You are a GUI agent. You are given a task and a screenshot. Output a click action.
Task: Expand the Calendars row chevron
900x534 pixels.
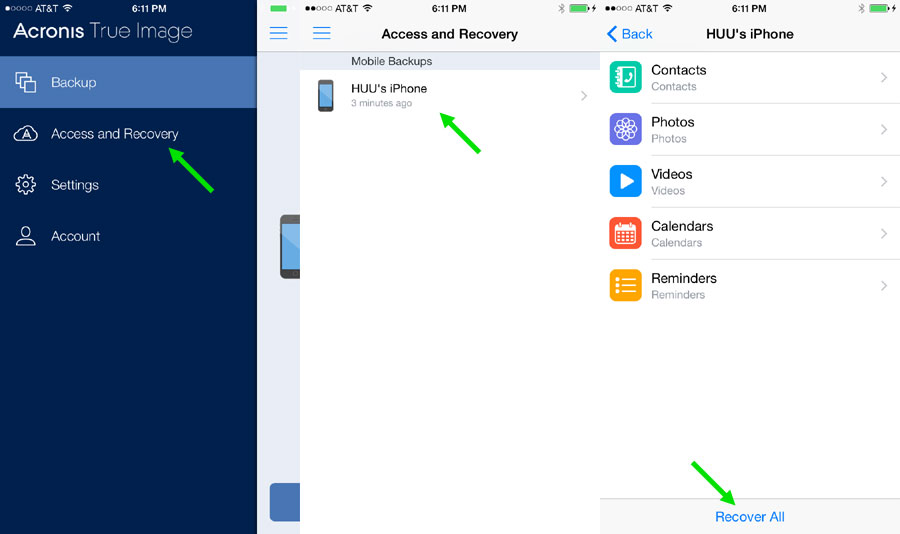[884, 234]
